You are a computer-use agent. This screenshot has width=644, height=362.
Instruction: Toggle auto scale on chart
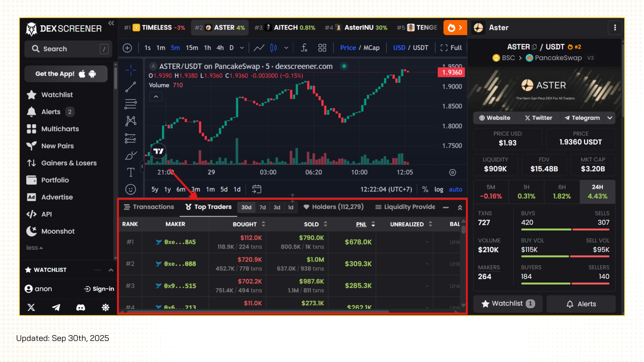(455, 189)
